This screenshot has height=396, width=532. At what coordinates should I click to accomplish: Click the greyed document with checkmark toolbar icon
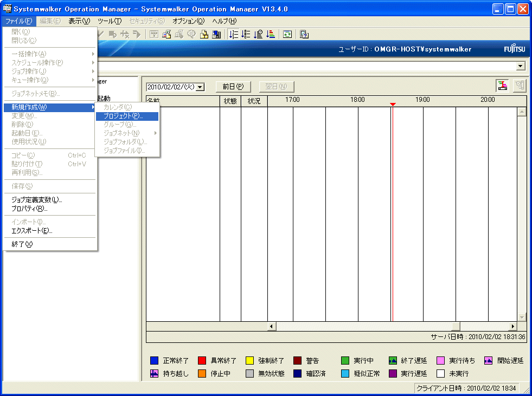click(x=179, y=34)
